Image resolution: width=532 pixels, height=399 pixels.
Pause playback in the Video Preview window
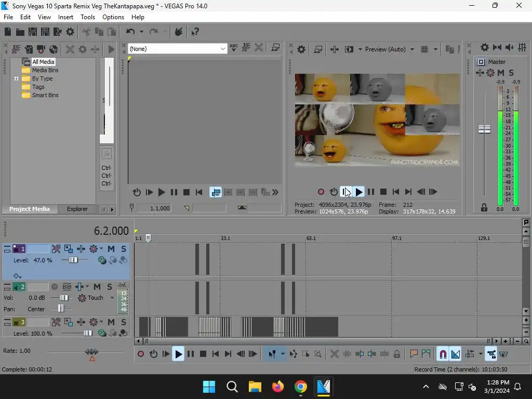371,192
